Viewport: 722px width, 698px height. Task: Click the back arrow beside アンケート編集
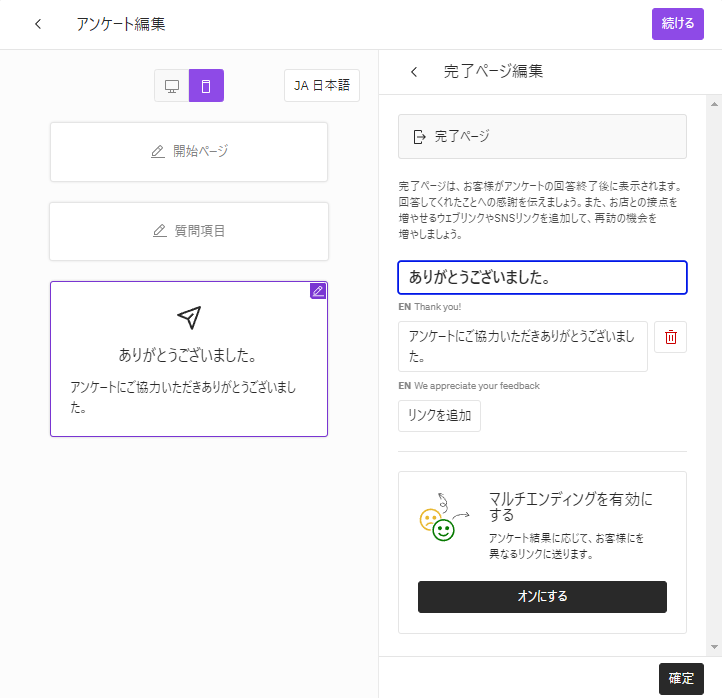tap(38, 24)
